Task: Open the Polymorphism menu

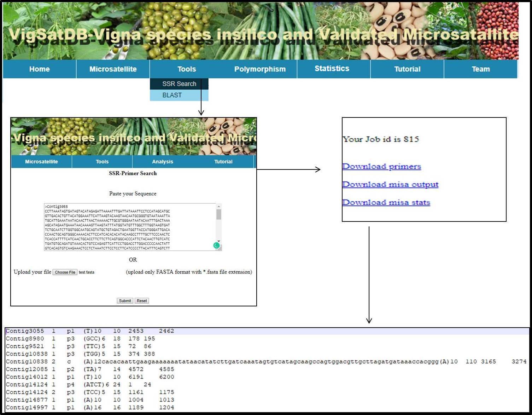Action: click(x=260, y=69)
